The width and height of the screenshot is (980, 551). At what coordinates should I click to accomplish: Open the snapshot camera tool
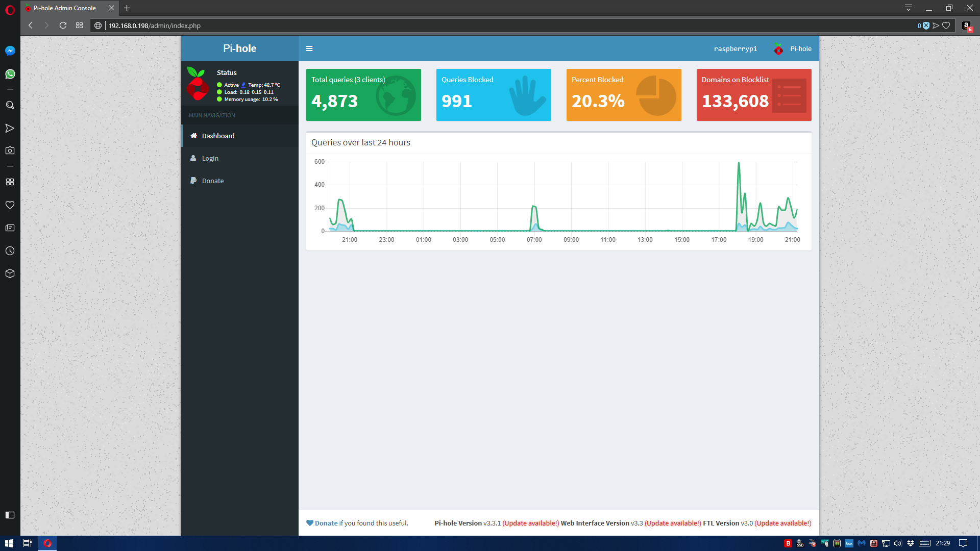coord(10,151)
